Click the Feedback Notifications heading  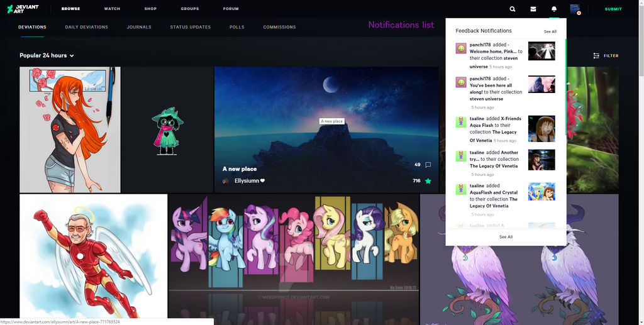pos(484,31)
